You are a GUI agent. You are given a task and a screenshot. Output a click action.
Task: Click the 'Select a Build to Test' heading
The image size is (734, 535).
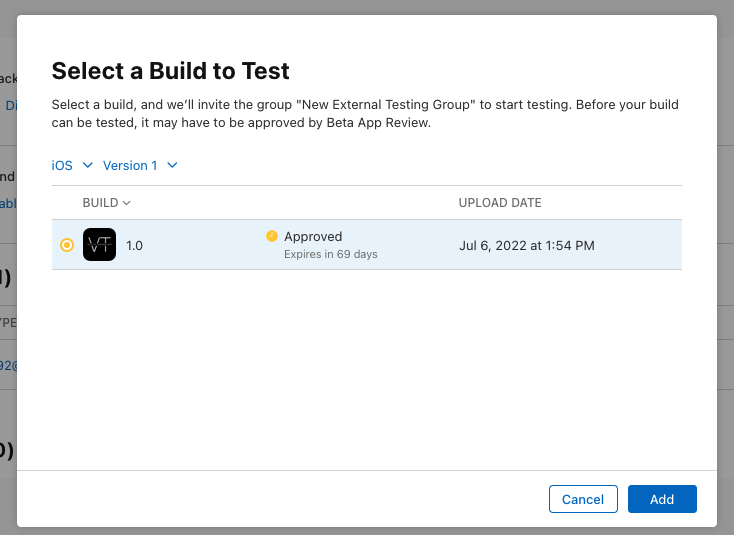pyautogui.click(x=170, y=71)
